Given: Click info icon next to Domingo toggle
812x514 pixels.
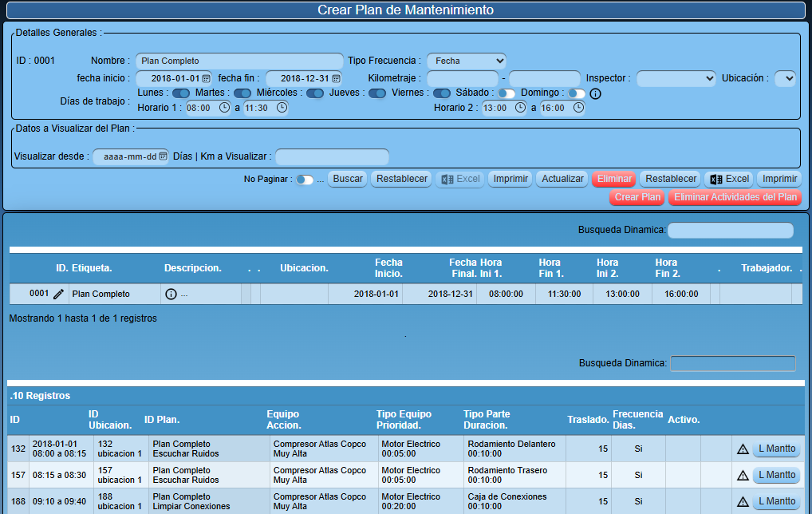Looking at the screenshot, I should click(596, 94).
